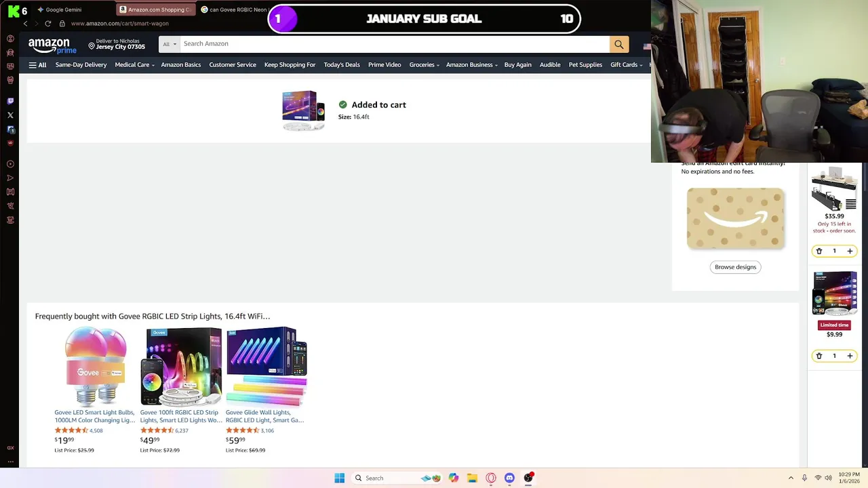This screenshot has height=488, width=868.
Task: Open Opera browser taskbar icon
Action: (490, 478)
